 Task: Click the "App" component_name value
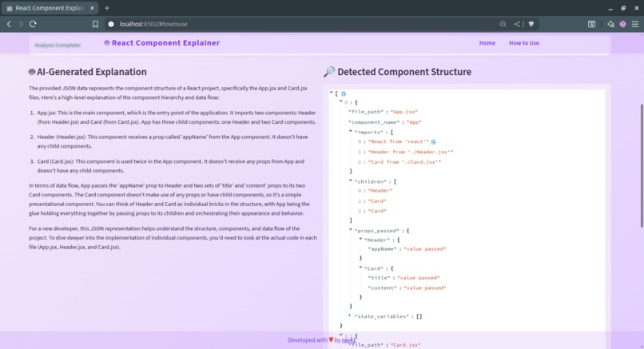[412, 122]
